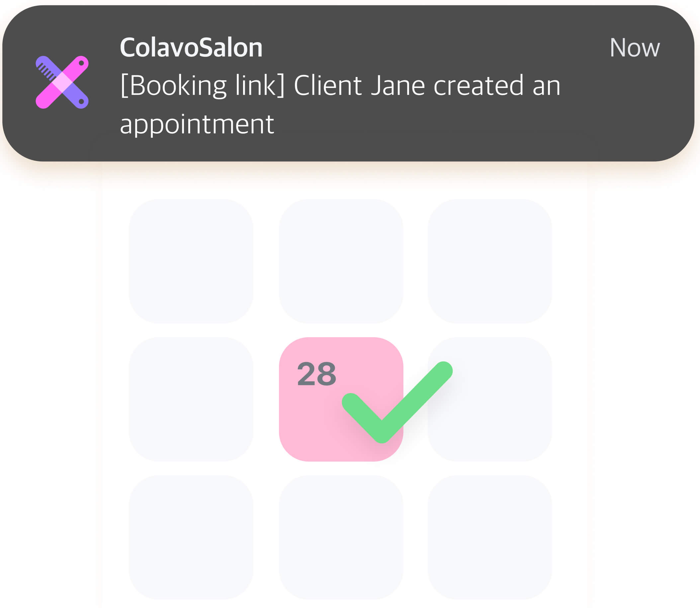Click the "[Booking link]" tag in the notification

click(x=202, y=86)
